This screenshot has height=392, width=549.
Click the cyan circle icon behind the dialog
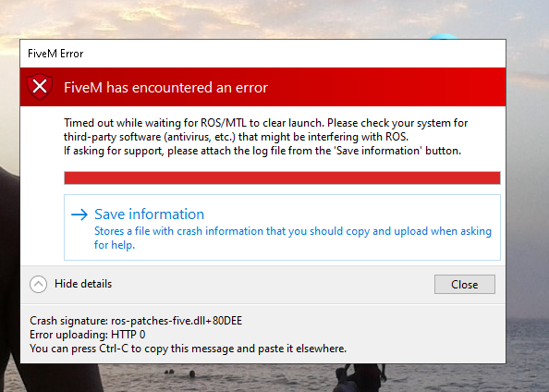pyautogui.click(x=444, y=36)
